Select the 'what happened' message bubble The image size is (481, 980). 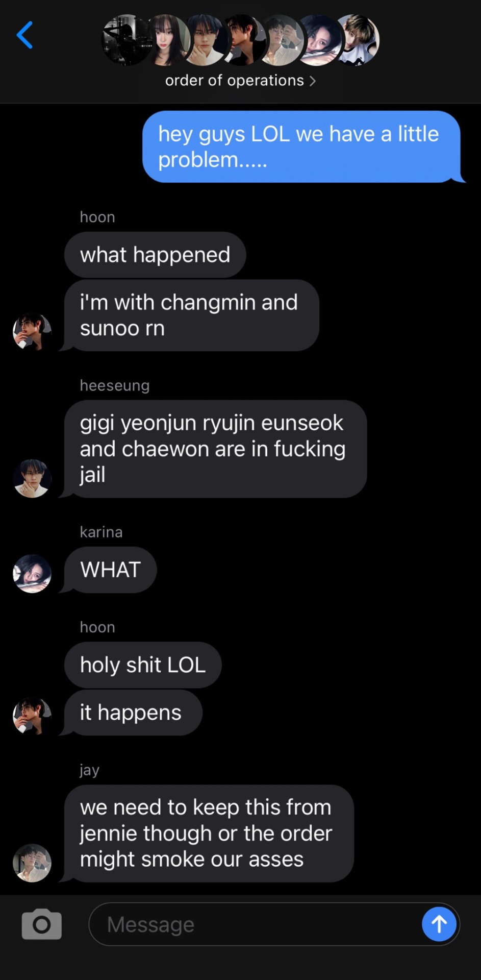(155, 255)
